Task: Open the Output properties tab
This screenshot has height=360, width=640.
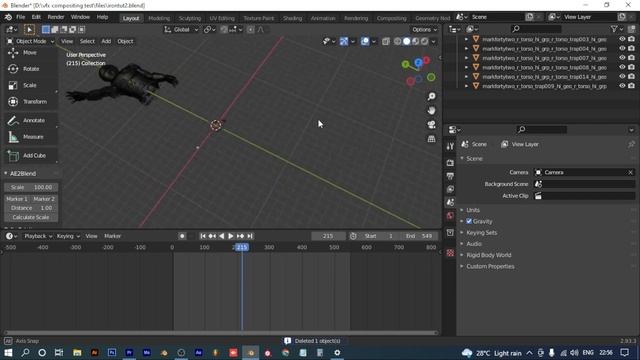Action: (450, 176)
